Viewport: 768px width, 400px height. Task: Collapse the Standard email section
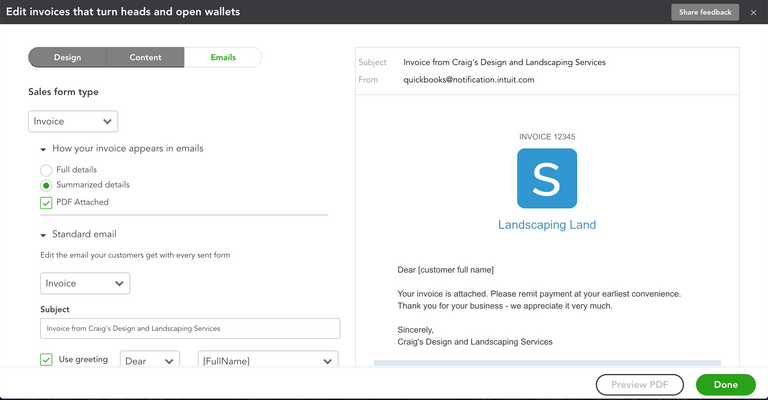pos(43,236)
